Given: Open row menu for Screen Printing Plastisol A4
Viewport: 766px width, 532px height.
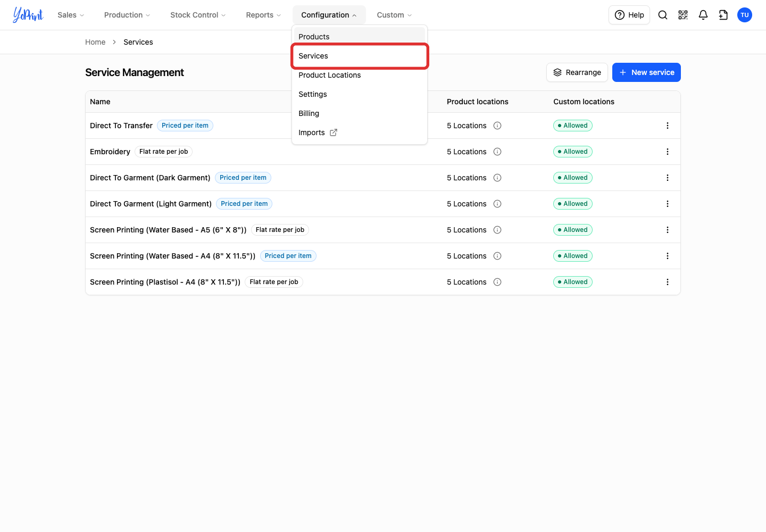Looking at the screenshot, I should coord(668,282).
